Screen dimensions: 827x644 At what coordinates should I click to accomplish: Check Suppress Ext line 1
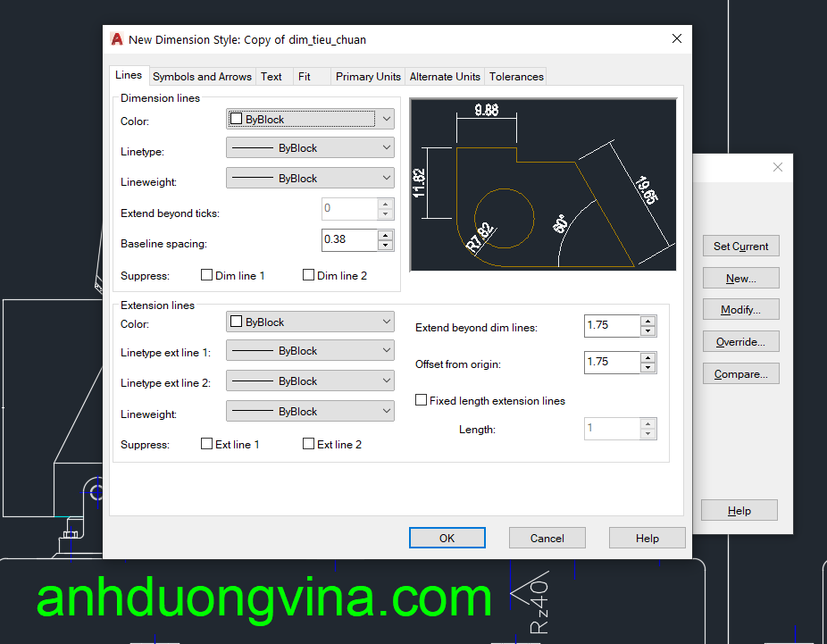coord(207,444)
